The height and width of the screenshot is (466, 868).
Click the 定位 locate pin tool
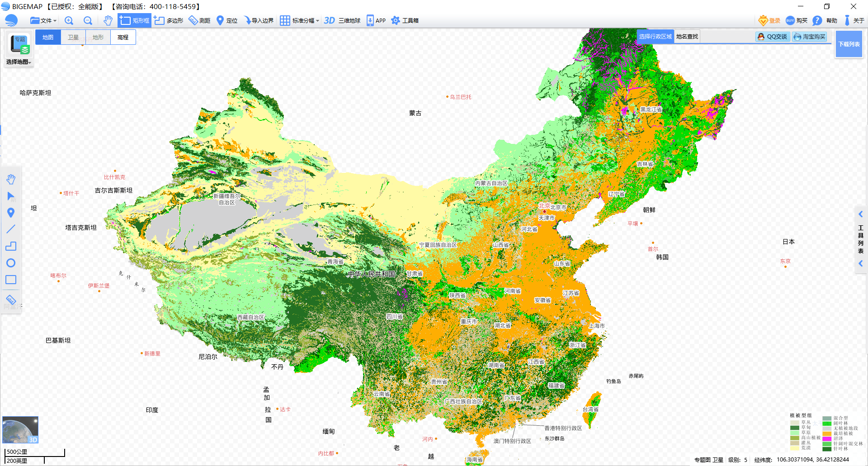tap(227, 20)
